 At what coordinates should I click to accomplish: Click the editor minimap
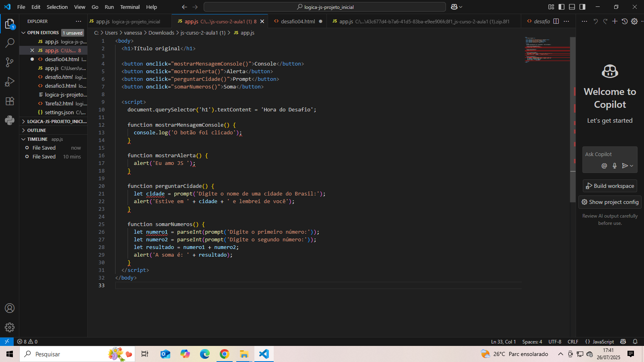(x=547, y=50)
